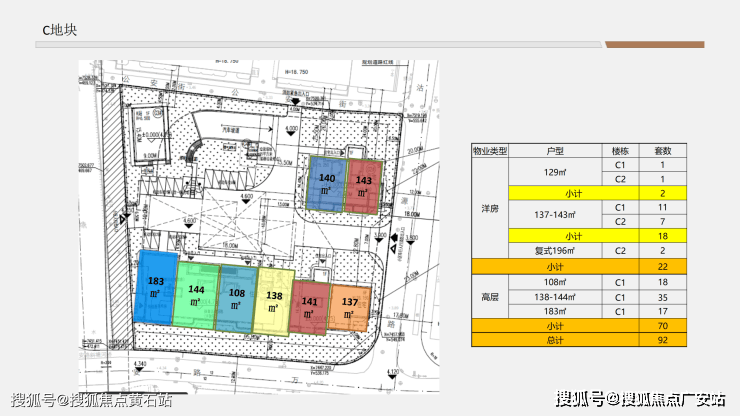The height and width of the screenshot is (416, 740).
Task: Click the "物业类型" table header
Action: pyautogui.click(x=490, y=151)
